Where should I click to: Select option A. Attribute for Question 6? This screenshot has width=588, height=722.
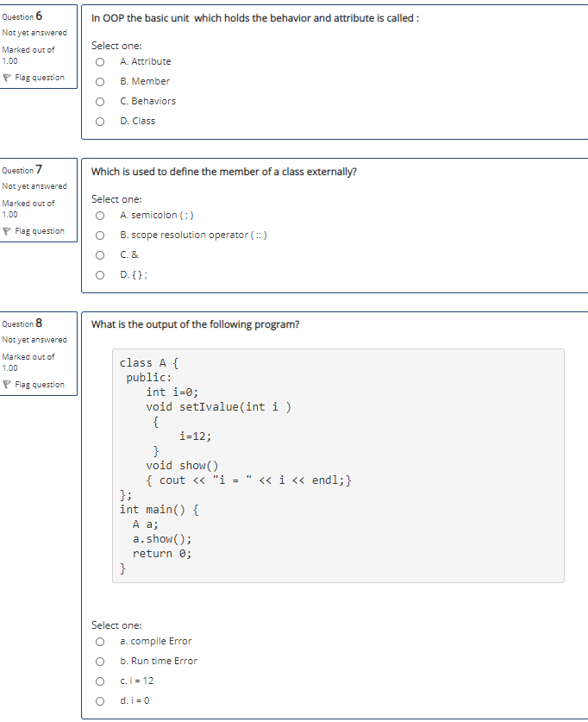(100, 62)
